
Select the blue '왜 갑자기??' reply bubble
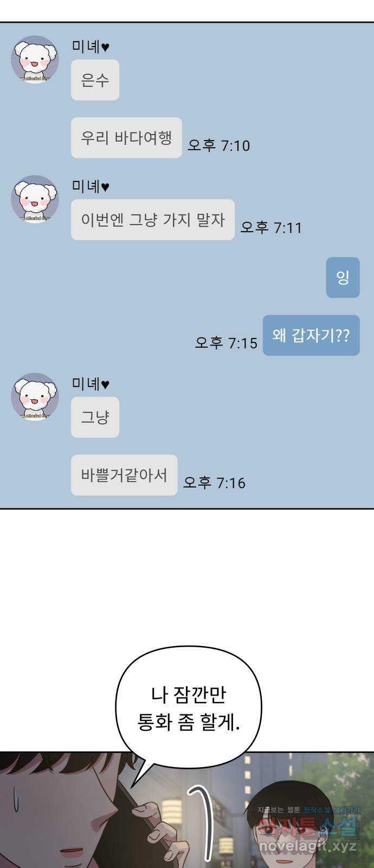(x=311, y=335)
